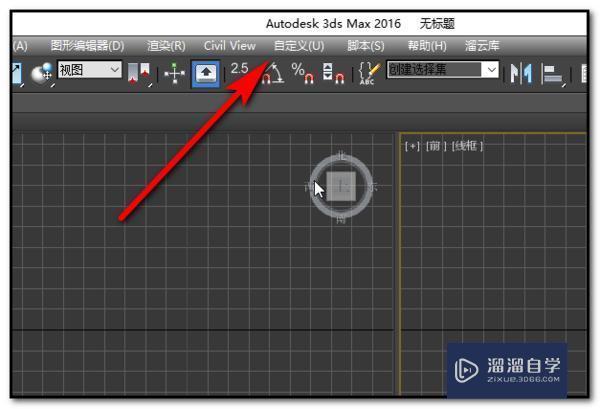Open the 视图 reference coordinate dropdown
The height and width of the screenshot is (409, 600).
[x=90, y=70]
